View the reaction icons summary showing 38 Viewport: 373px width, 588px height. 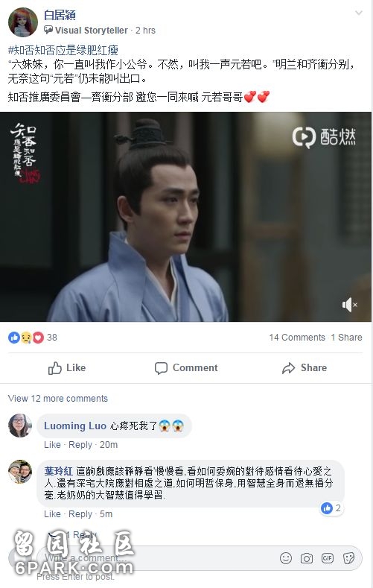pos(33,338)
